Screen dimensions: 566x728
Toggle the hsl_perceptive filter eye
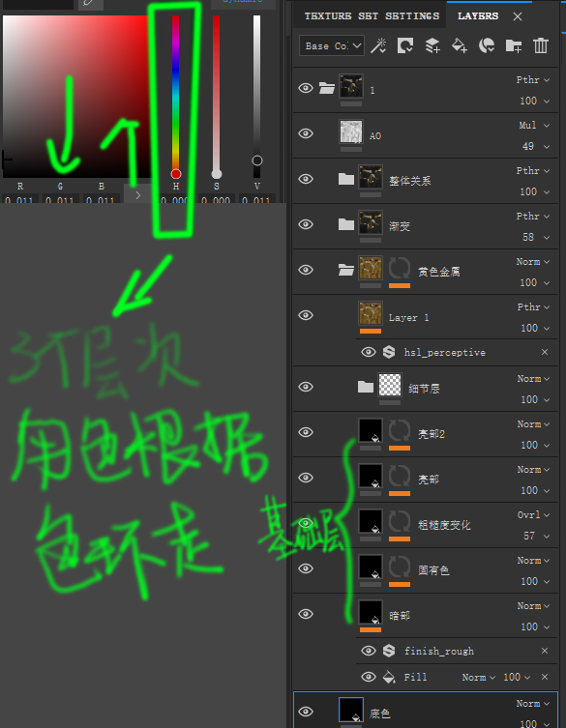pos(369,352)
